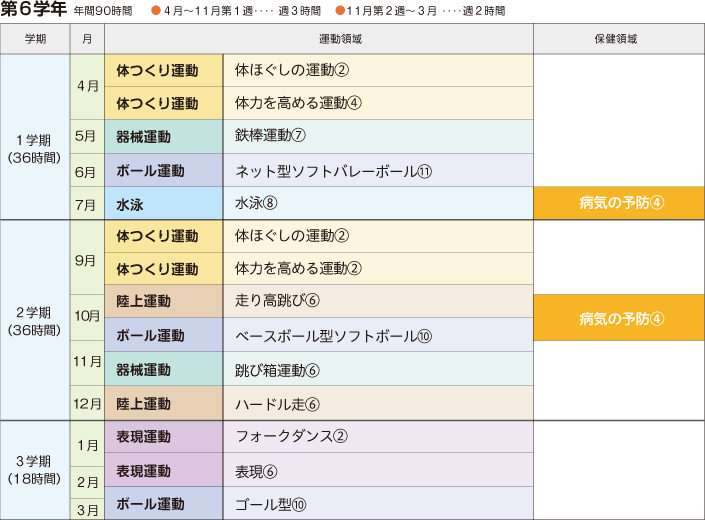Click the 3月 month cell
705x520 pixels.
point(87,509)
